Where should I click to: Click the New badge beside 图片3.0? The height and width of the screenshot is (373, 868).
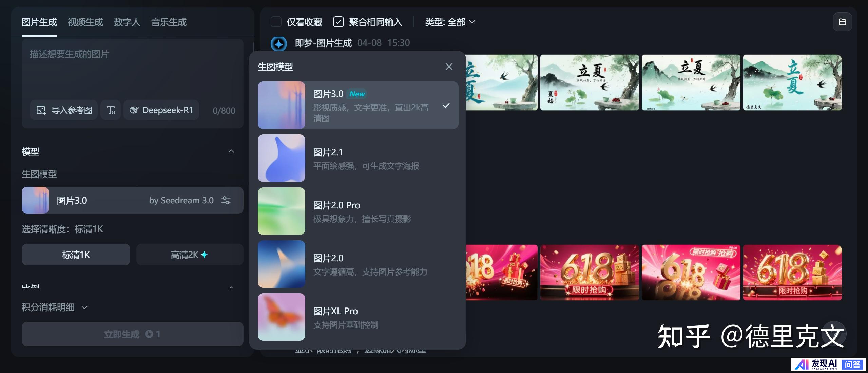357,94
